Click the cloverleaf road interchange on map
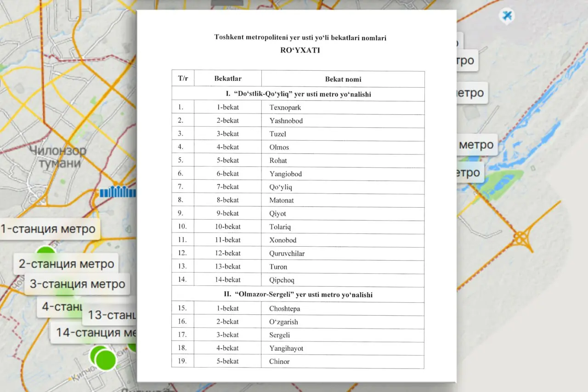The height and width of the screenshot is (392, 588). (x=521, y=238)
